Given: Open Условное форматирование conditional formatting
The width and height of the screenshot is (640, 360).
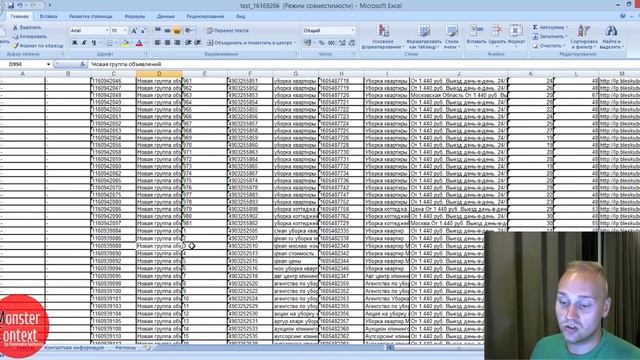Looking at the screenshot, I should coord(383,37).
